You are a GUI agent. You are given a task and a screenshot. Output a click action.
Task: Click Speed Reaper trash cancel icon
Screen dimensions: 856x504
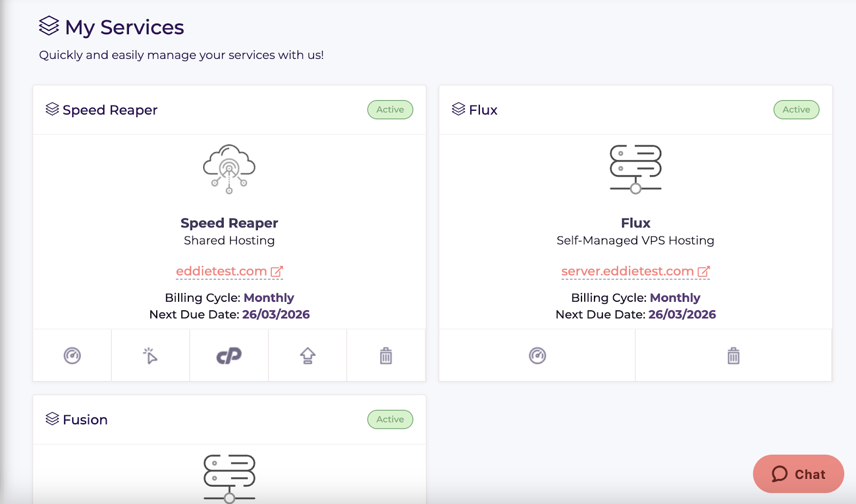(386, 356)
